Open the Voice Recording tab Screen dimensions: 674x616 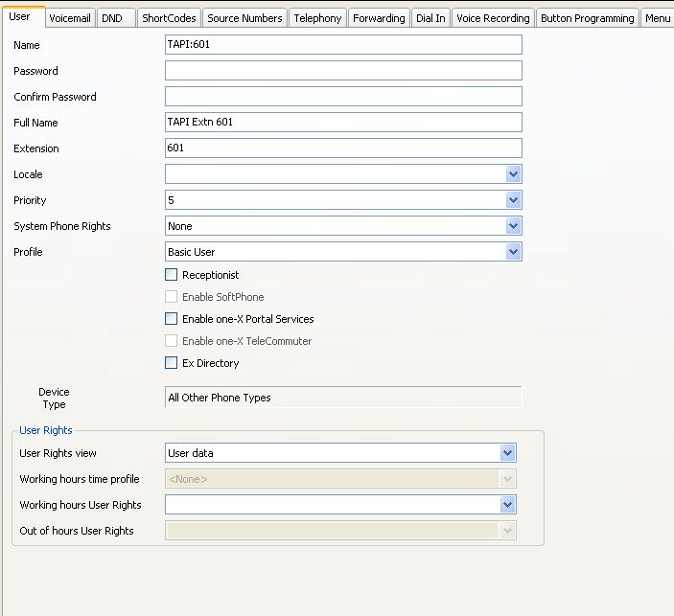493,18
